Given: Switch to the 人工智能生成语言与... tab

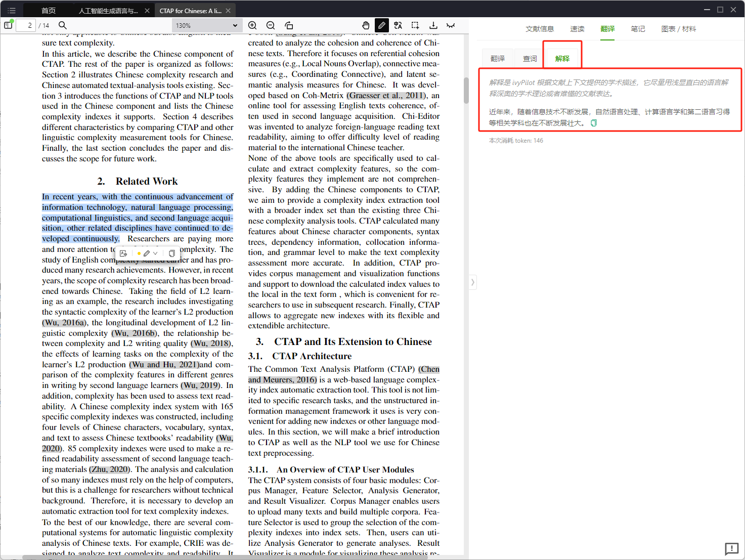Looking at the screenshot, I should point(108,11).
